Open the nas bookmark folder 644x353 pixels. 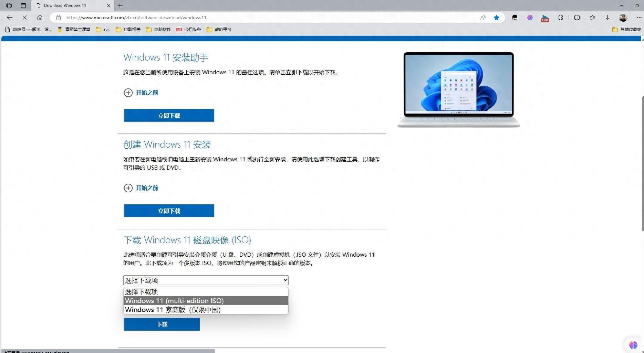tap(103, 30)
